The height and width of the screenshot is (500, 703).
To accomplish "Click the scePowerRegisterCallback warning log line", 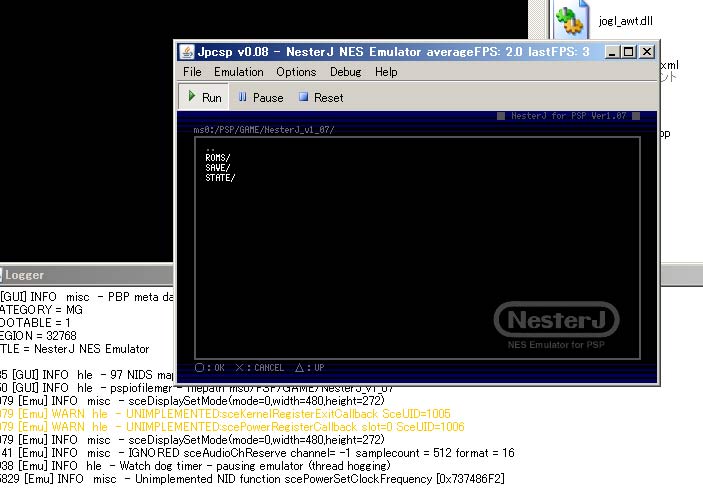I will (232, 426).
